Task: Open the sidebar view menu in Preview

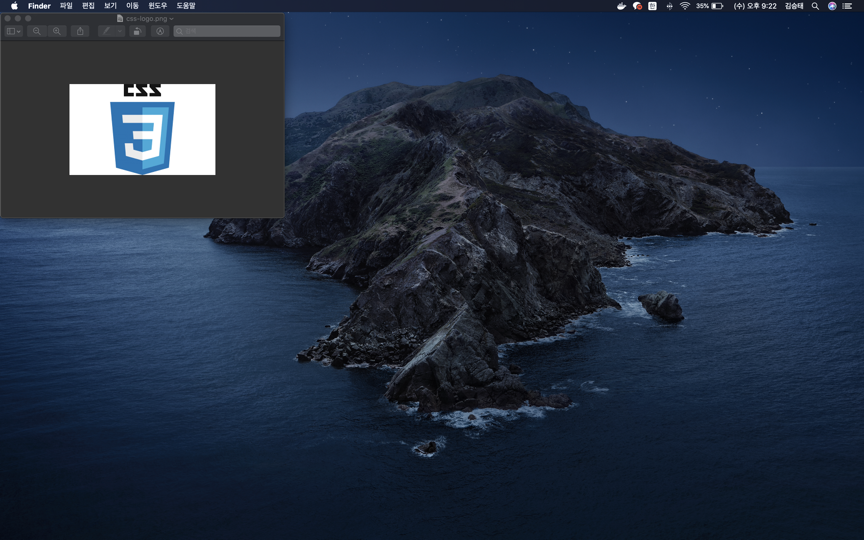Action: [13, 31]
